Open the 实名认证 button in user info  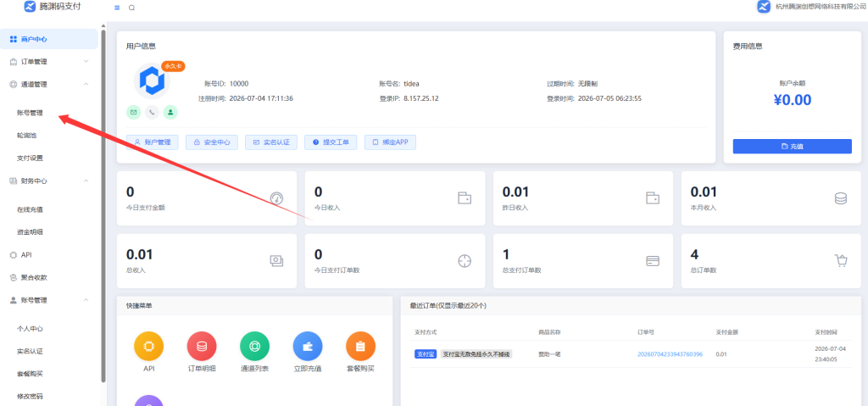click(x=271, y=142)
